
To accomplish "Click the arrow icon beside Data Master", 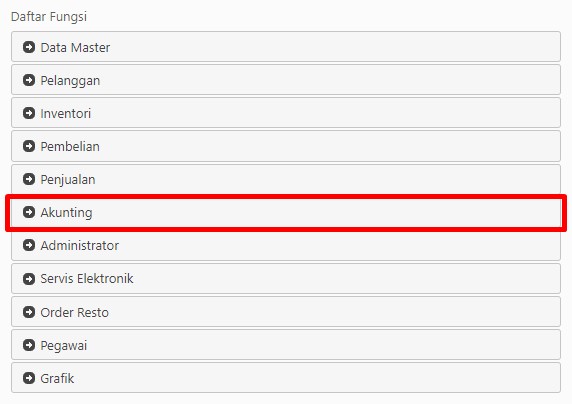I will point(29,47).
